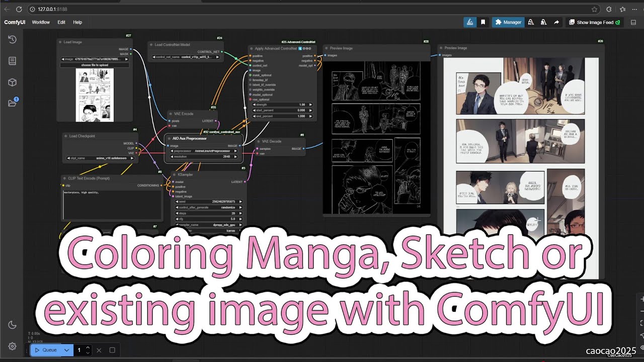Screen dimensions: 644x362
Task: Click the line art preview image
Action: click(376, 137)
